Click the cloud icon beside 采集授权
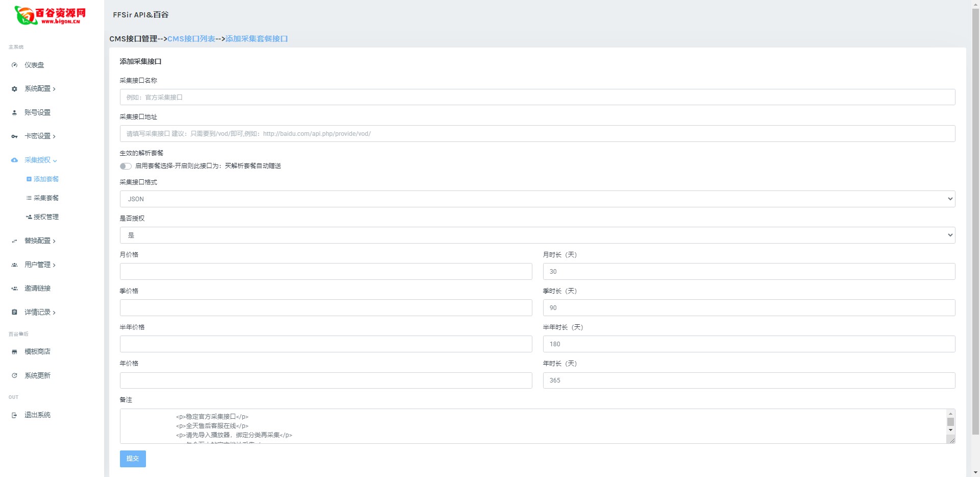 [x=14, y=160]
